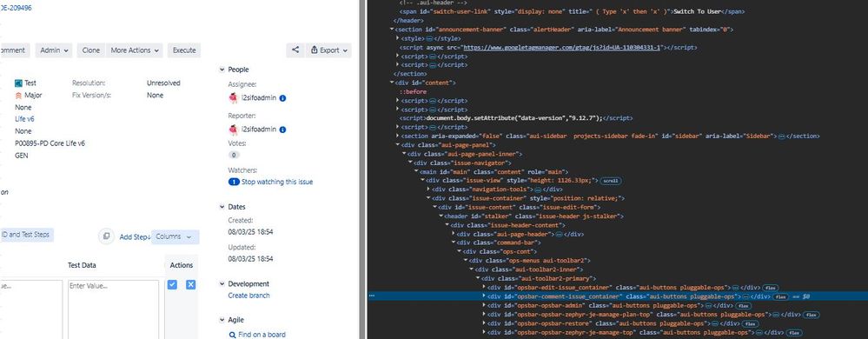The width and height of the screenshot is (868, 339).
Task: Click the Test issue type icon
Action: (18, 83)
